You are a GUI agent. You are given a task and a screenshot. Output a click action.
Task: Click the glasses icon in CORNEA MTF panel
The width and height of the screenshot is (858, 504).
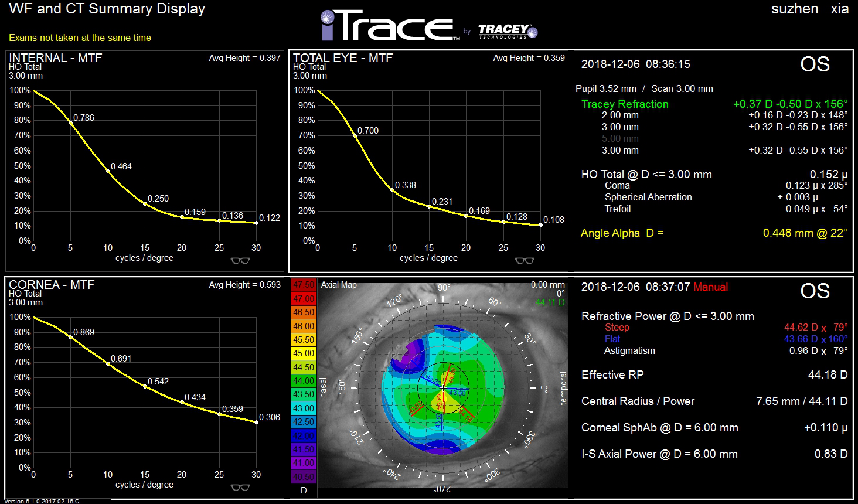click(240, 488)
